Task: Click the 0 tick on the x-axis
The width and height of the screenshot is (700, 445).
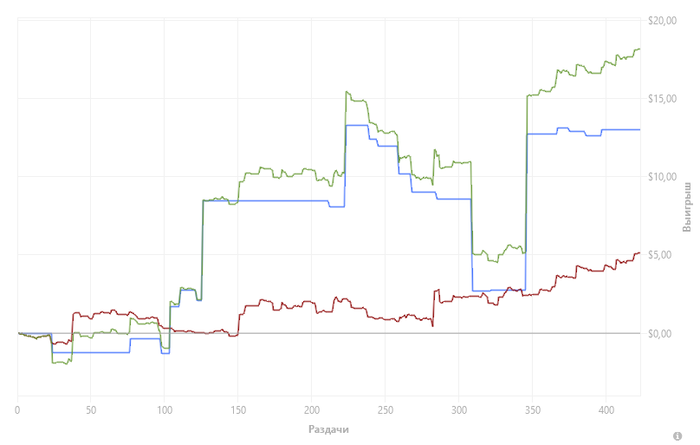Action: (x=17, y=410)
